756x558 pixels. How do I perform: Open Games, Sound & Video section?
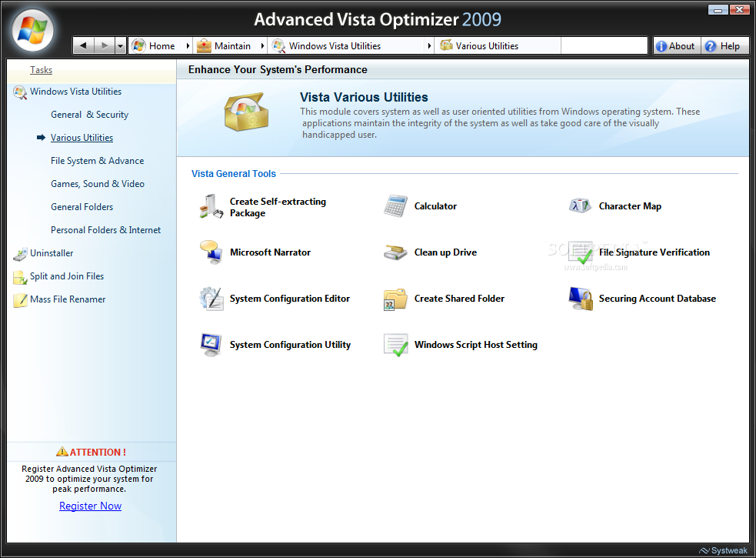(98, 184)
